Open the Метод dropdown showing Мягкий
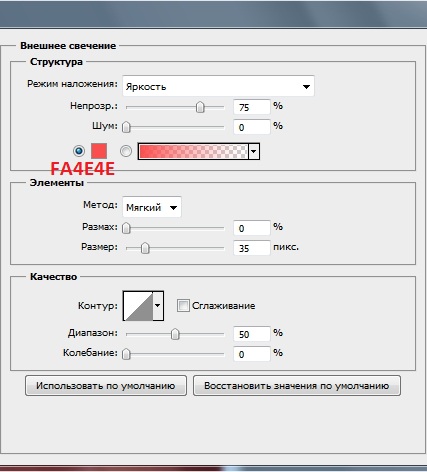The height and width of the screenshot is (472, 427). (x=152, y=207)
